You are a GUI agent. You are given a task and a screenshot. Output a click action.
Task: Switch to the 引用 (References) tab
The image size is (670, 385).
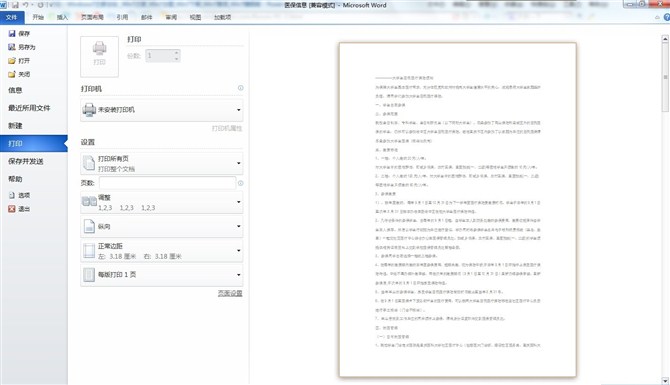tap(122, 18)
